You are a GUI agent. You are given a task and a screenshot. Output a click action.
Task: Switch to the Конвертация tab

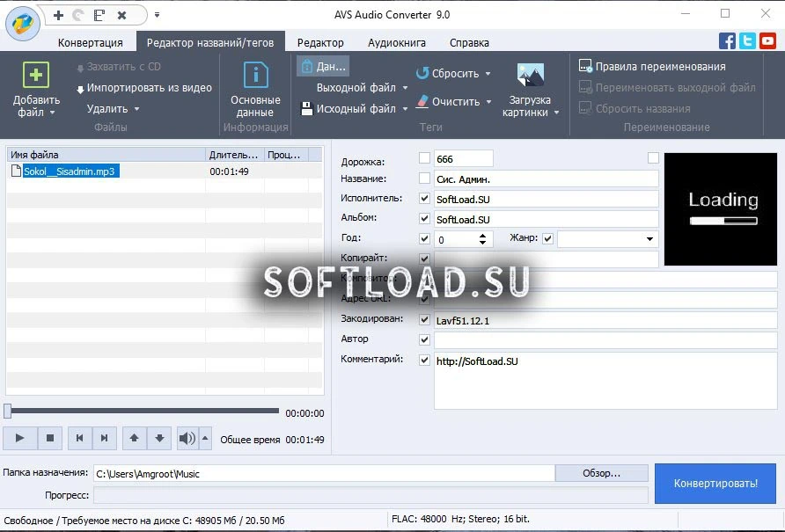[90, 42]
